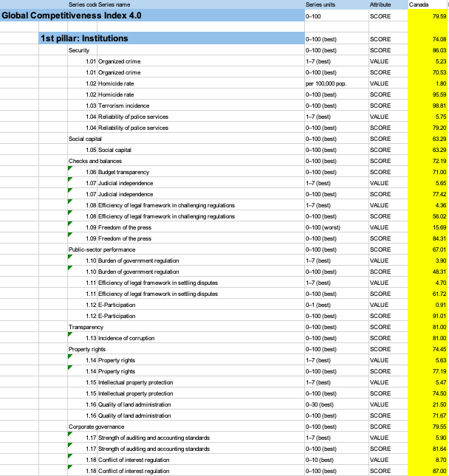Screen dimensions: 449x476
Task: Click the 'Canada' column header cell
Action: [428, 4]
